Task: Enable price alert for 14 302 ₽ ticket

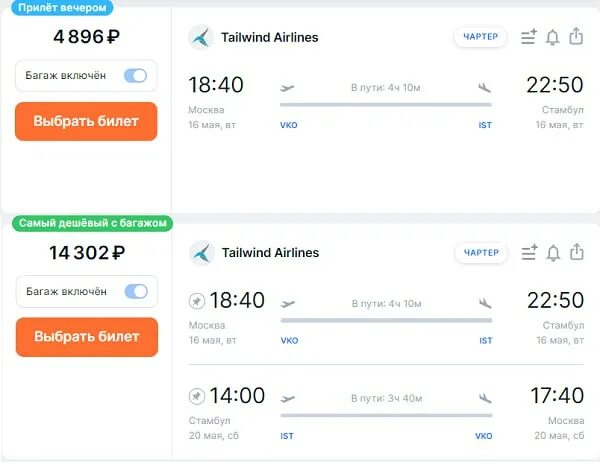Action: pos(552,253)
